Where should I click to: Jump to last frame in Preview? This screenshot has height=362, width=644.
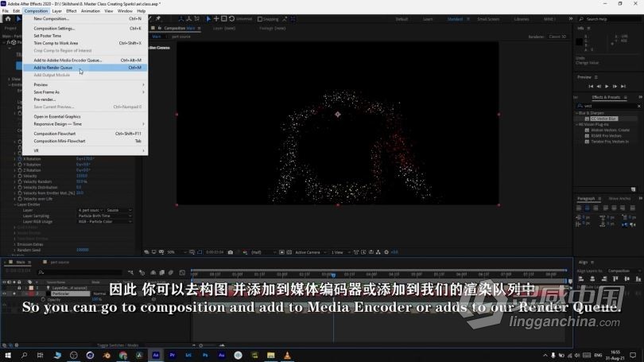click(623, 86)
